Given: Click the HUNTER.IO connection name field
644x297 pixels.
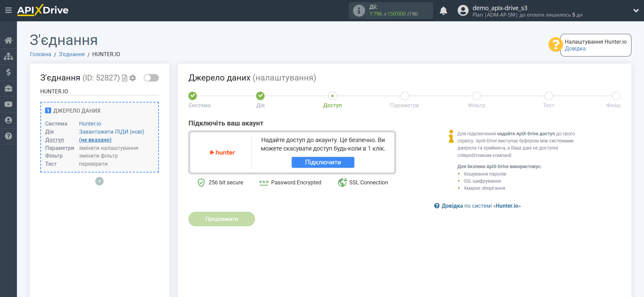Looking at the screenshot, I should [99, 91].
